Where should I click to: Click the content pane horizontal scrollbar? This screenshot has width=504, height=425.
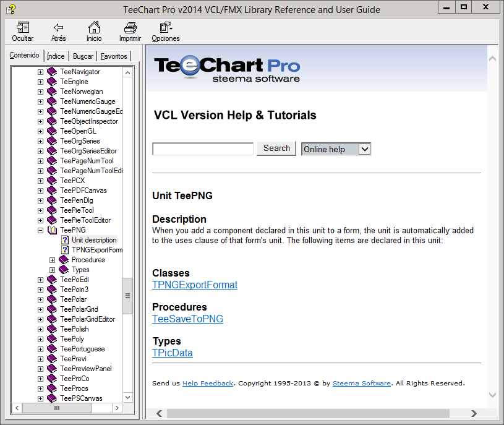308,413
